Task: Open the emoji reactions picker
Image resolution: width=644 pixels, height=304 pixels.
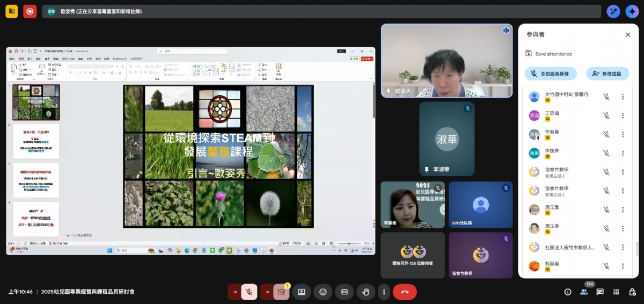Action: click(x=323, y=292)
